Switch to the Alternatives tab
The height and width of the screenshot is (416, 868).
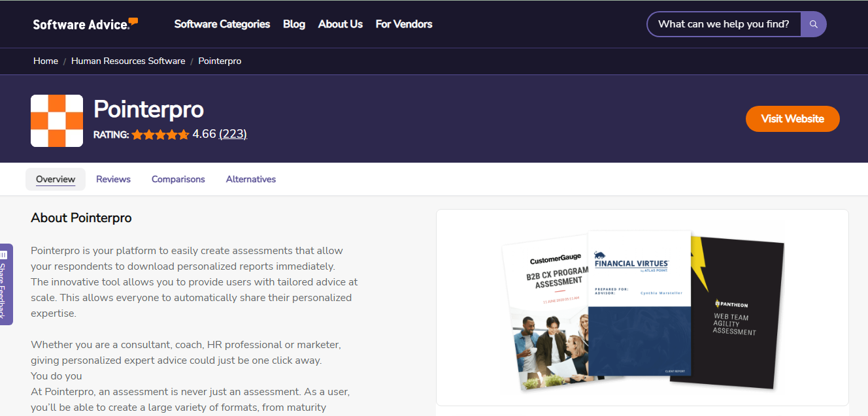coord(251,179)
